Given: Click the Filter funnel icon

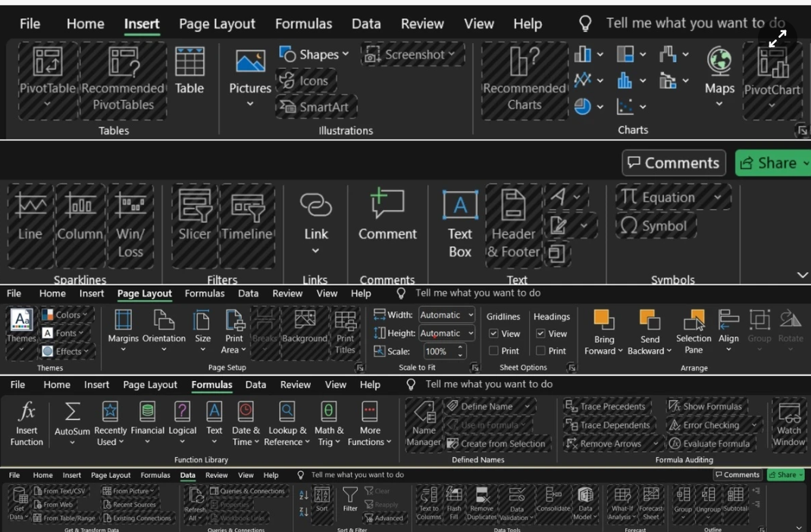Looking at the screenshot, I should 349,496.
